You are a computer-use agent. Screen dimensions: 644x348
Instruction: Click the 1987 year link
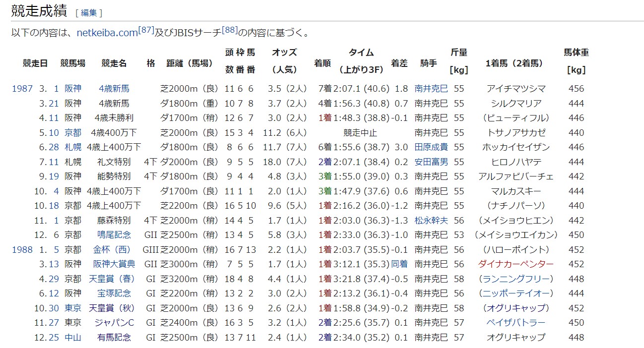22,89
